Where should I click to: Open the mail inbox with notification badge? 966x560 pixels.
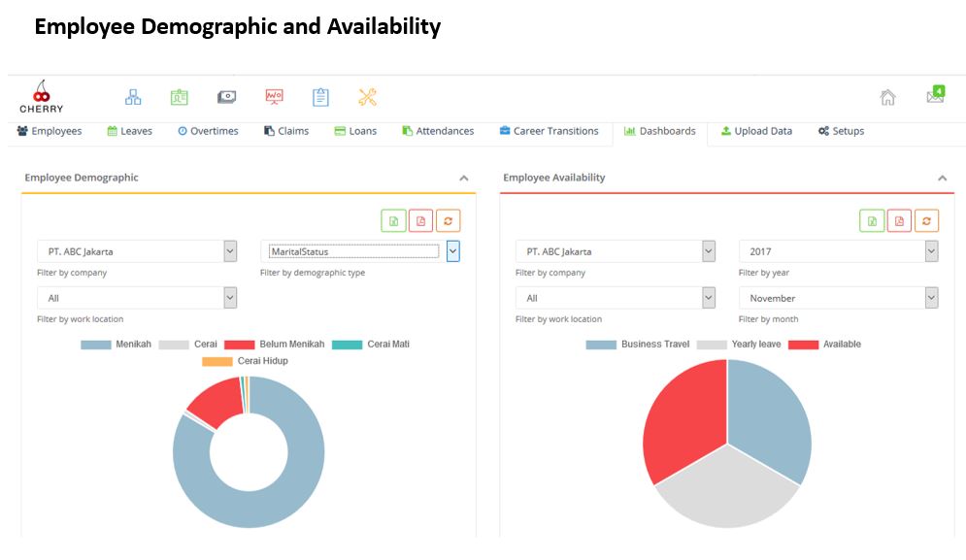click(935, 96)
